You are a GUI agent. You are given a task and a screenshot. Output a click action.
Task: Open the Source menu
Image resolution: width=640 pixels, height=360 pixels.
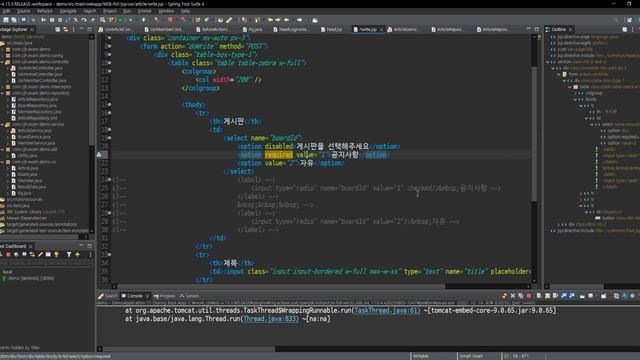23,11
